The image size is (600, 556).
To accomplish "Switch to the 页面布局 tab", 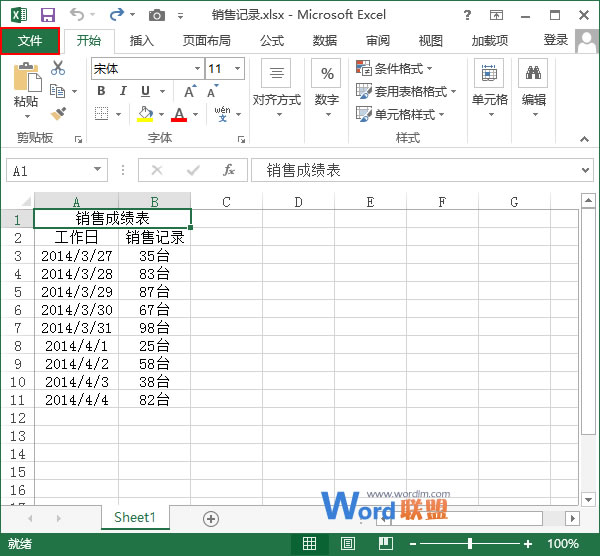I will [207, 41].
